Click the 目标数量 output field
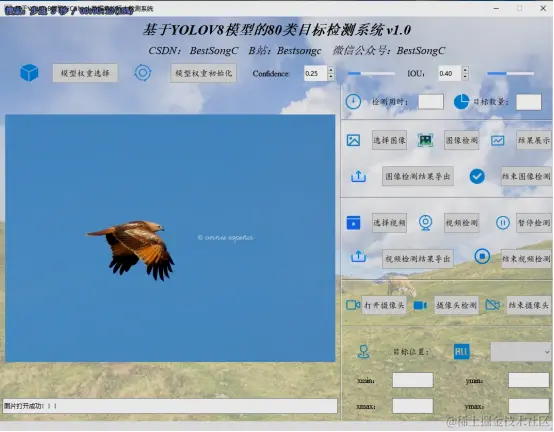This screenshot has height=432, width=554. [529, 102]
